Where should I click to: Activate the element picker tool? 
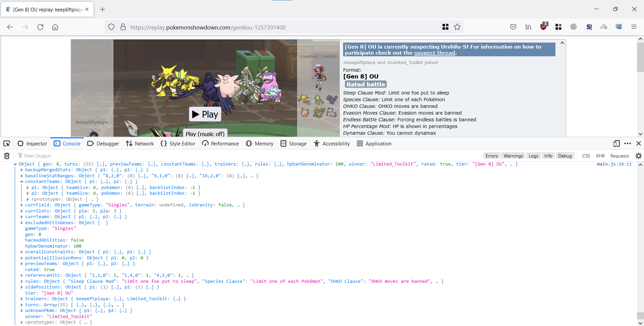coord(7,144)
